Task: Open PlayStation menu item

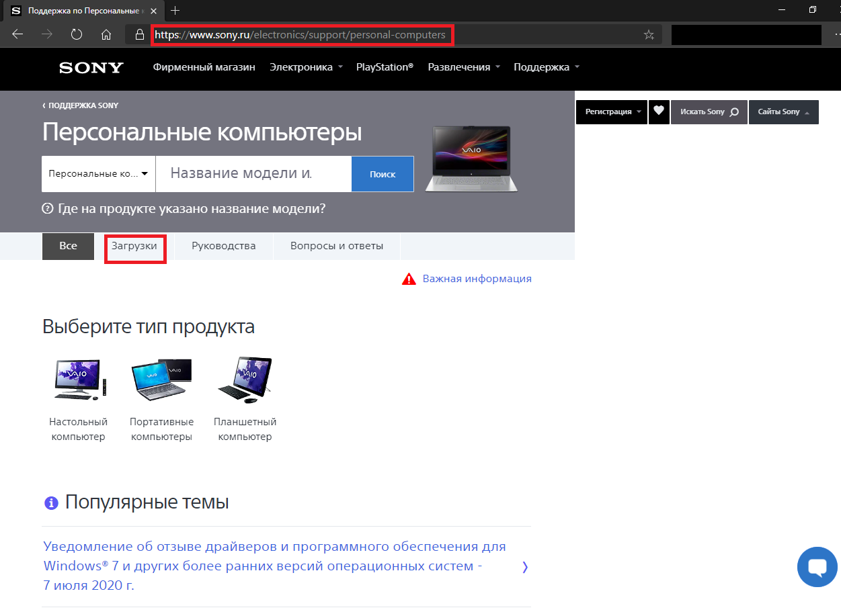Action: [x=385, y=67]
